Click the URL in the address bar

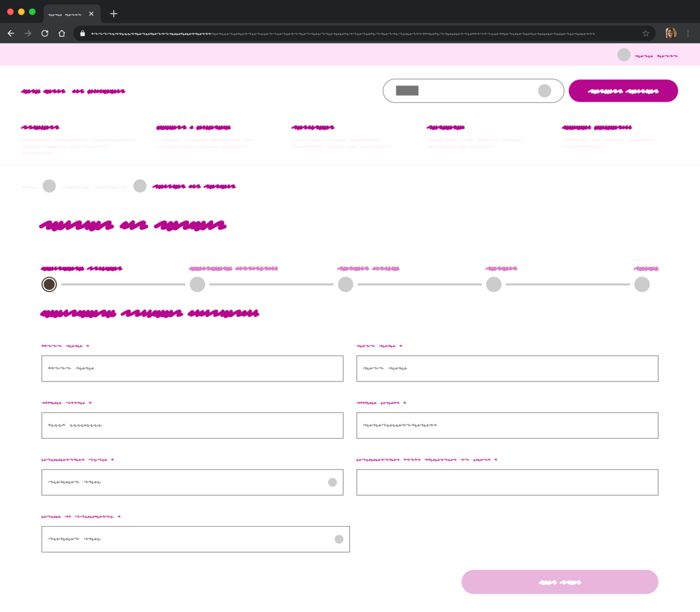[x=343, y=34]
